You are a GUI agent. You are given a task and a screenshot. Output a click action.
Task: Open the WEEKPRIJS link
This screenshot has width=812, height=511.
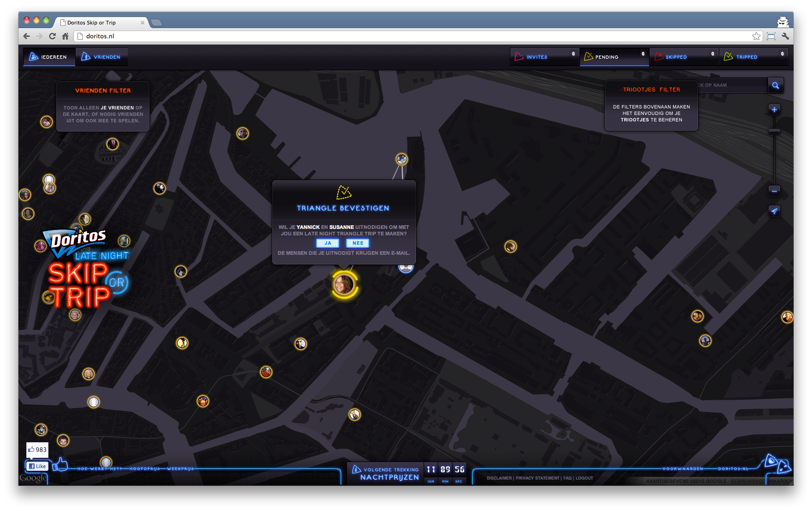pyautogui.click(x=180, y=469)
